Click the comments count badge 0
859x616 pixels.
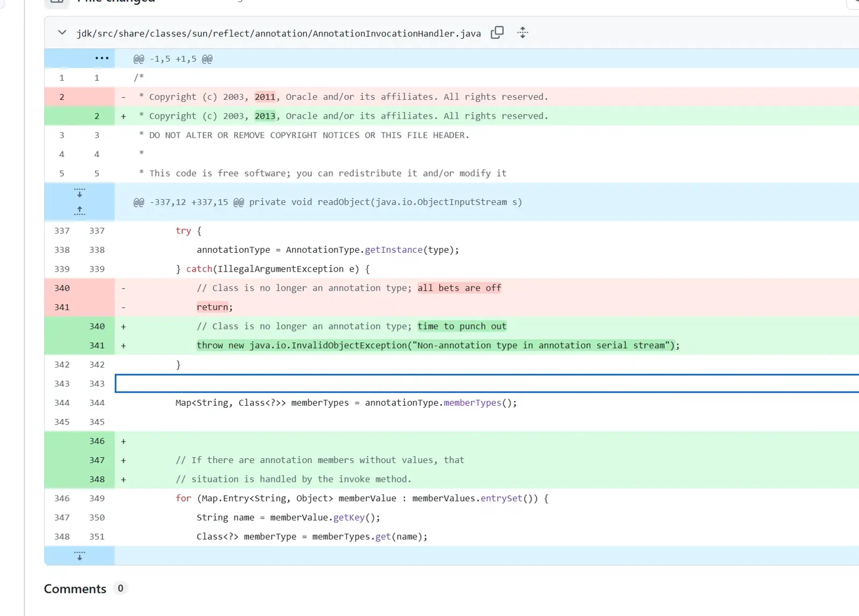coord(120,589)
